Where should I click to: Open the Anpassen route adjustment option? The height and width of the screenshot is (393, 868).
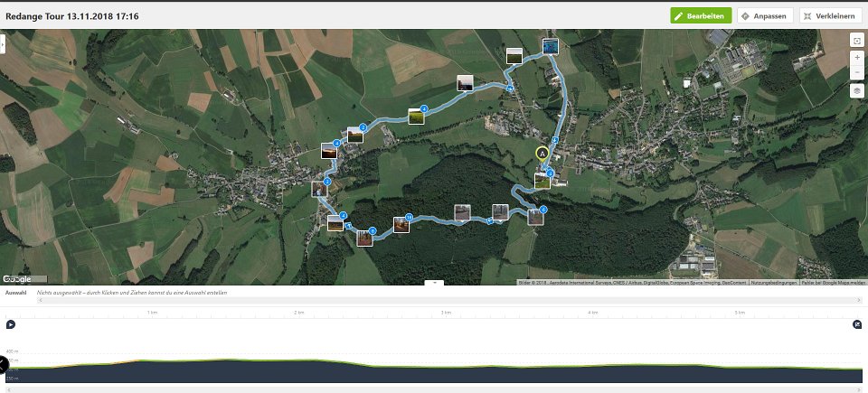pyautogui.click(x=765, y=16)
